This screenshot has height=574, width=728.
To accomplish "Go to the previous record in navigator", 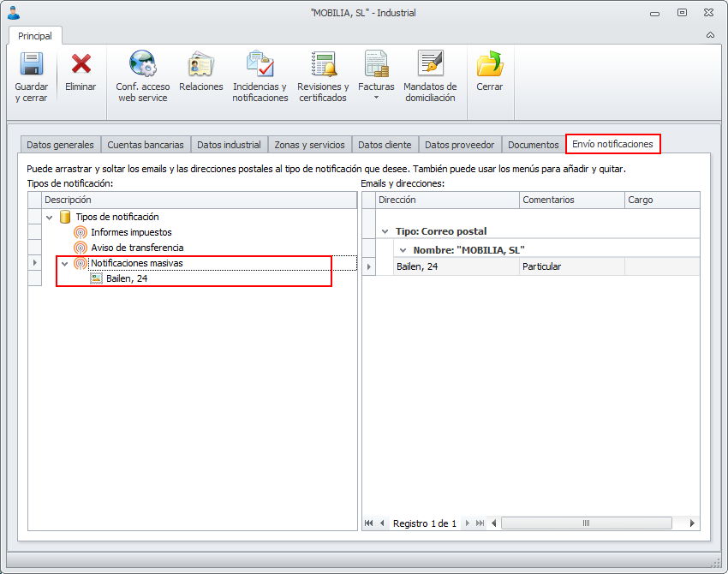I will click(x=382, y=523).
